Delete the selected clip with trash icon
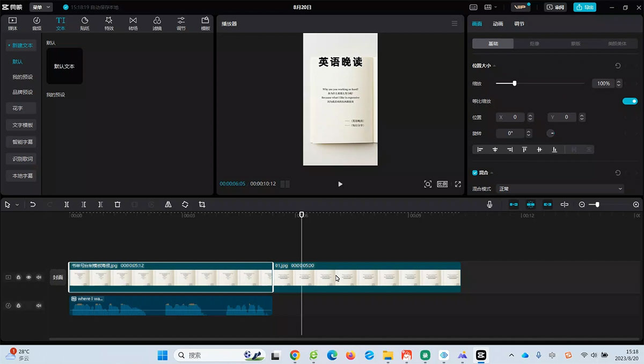 pos(118,205)
